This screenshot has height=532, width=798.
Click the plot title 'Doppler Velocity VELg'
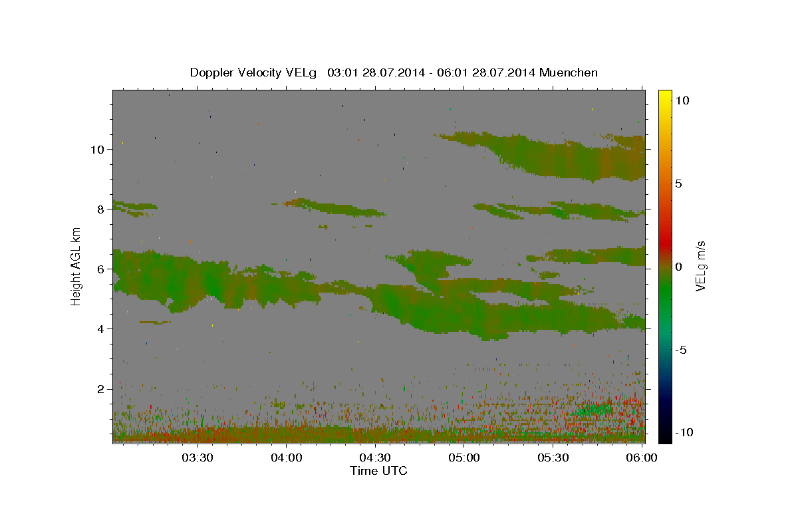pos(253,72)
